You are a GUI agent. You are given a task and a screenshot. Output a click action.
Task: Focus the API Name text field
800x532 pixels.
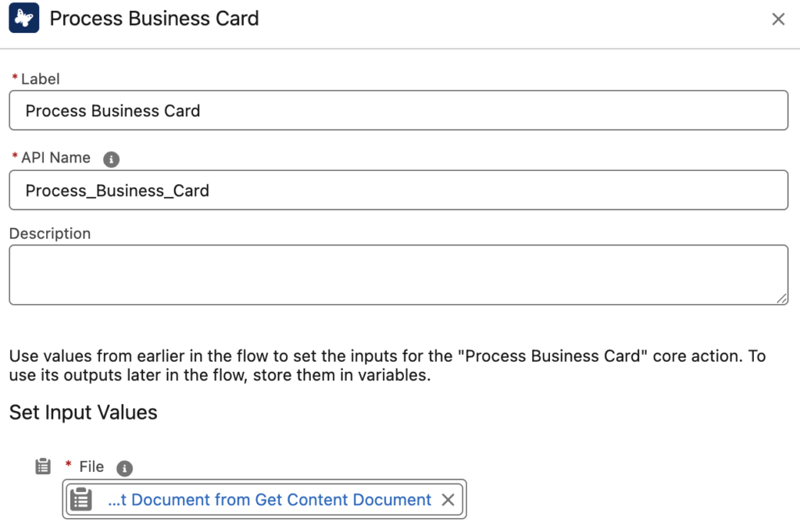pyautogui.click(x=398, y=191)
